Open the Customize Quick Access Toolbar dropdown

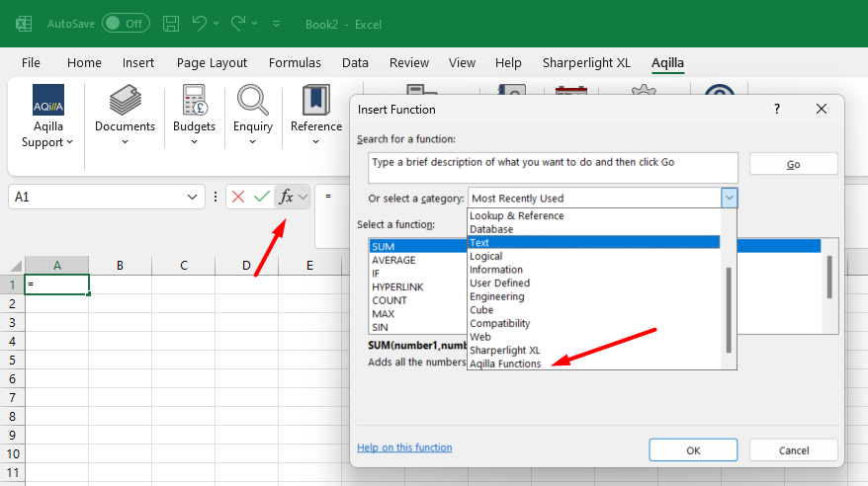(x=276, y=23)
